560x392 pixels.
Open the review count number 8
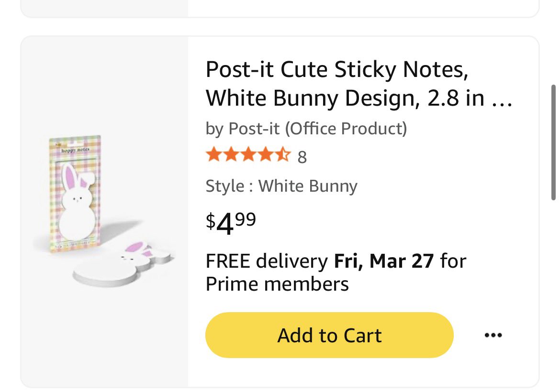[x=302, y=157]
